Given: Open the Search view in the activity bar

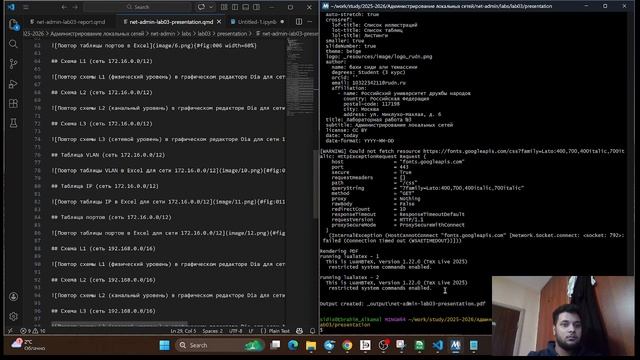Looking at the screenshot, I should click(x=13, y=44).
